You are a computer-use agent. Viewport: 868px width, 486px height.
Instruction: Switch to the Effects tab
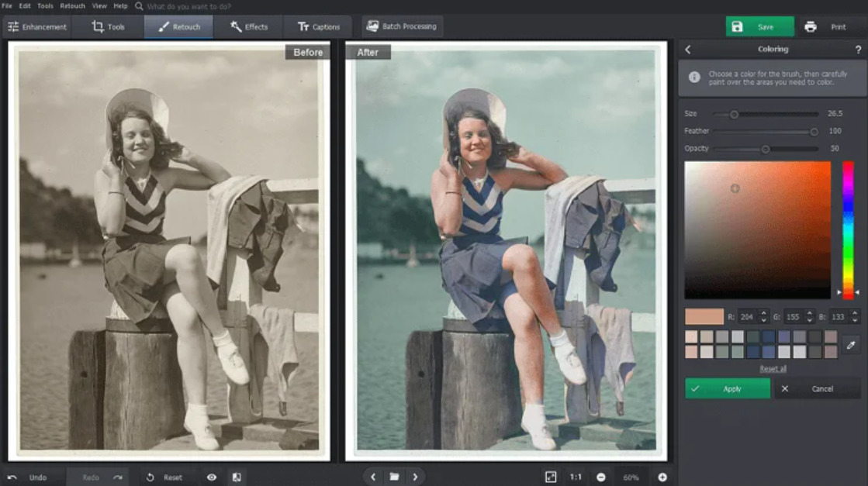(x=248, y=26)
